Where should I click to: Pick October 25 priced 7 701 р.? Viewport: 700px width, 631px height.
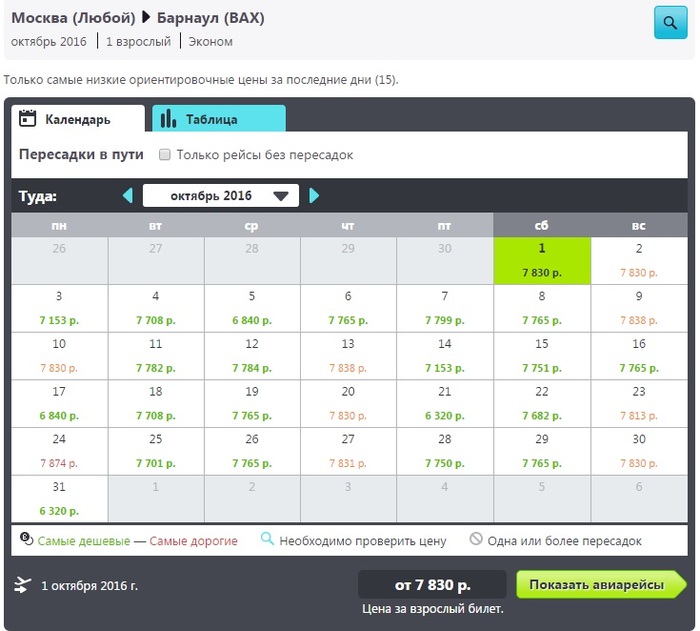(x=156, y=451)
